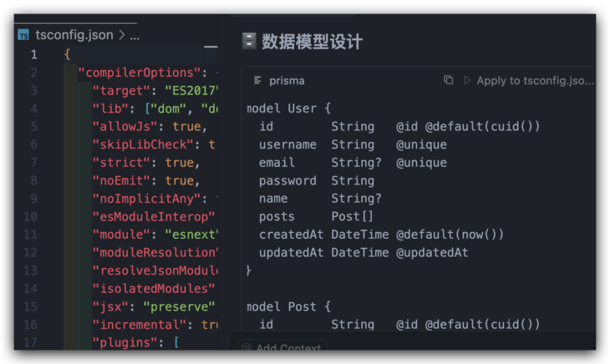Apply code to tsconfig.json
610x364 pixels.
535,81
